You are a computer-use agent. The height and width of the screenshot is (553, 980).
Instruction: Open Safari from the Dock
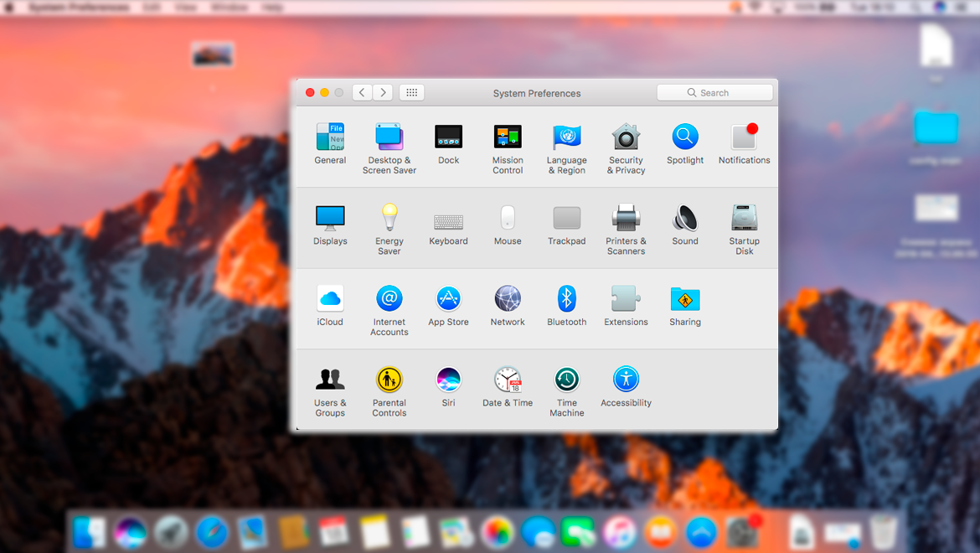[212, 533]
